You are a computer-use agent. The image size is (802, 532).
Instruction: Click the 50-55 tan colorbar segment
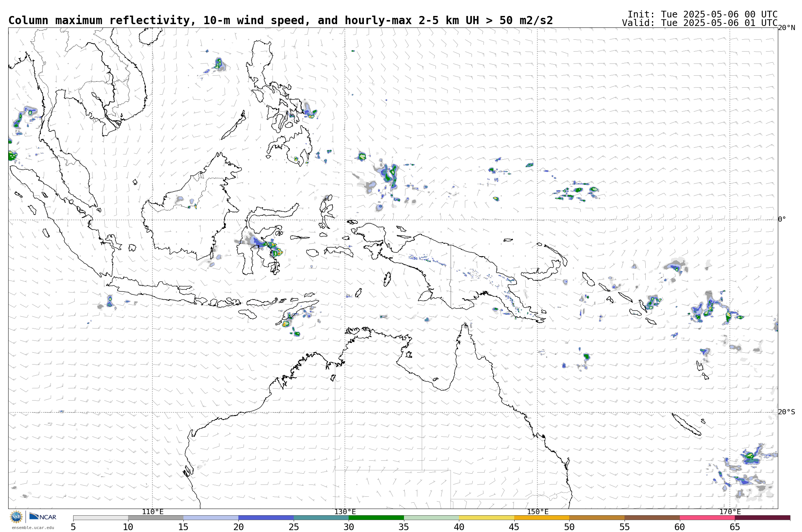coord(597,518)
